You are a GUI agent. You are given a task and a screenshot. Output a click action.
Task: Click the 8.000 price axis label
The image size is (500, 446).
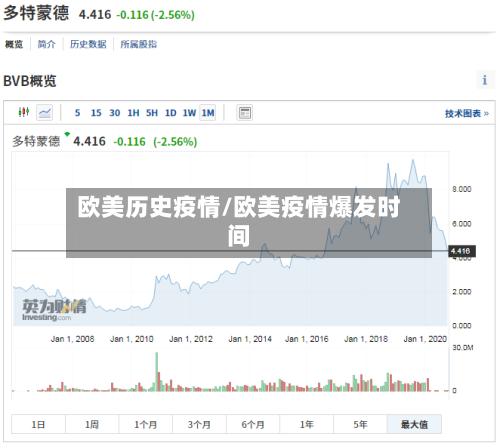coord(462,189)
